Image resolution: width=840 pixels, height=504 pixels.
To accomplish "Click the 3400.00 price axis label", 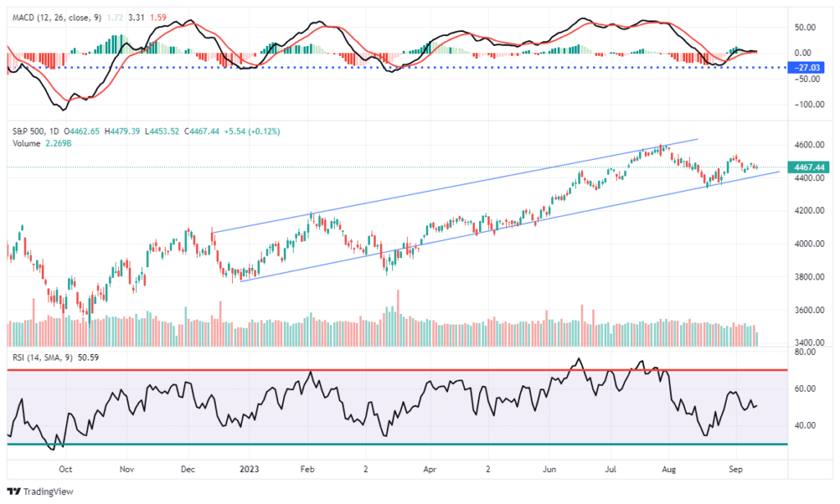I will pyautogui.click(x=809, y=343).
